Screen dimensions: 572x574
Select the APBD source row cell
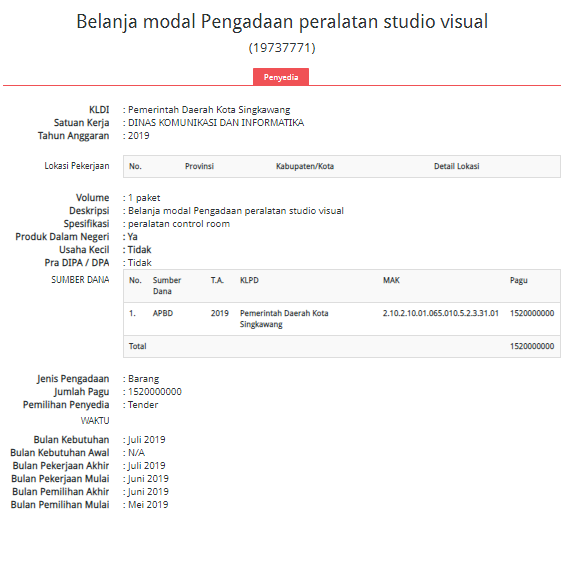[x=163, y=313]
